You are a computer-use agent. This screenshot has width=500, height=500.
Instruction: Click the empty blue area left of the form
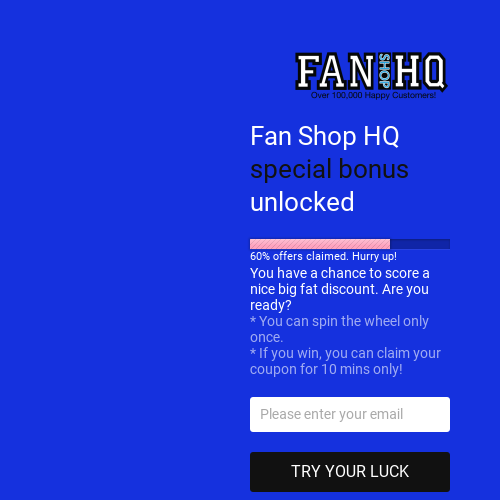click(117, 250)
